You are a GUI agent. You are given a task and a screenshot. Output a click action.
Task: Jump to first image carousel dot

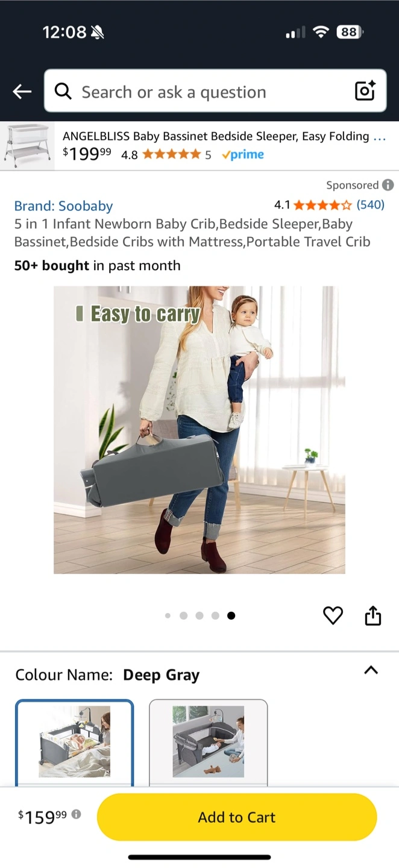click(x=168, y=615)
